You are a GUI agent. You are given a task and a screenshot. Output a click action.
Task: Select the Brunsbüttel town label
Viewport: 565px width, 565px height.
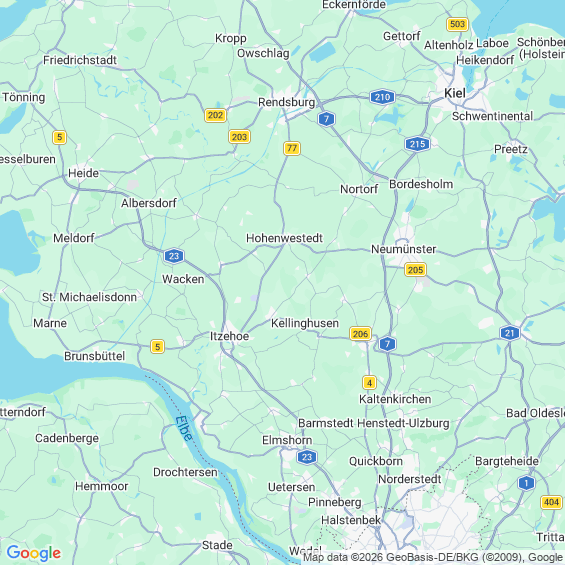pos(94,356)
